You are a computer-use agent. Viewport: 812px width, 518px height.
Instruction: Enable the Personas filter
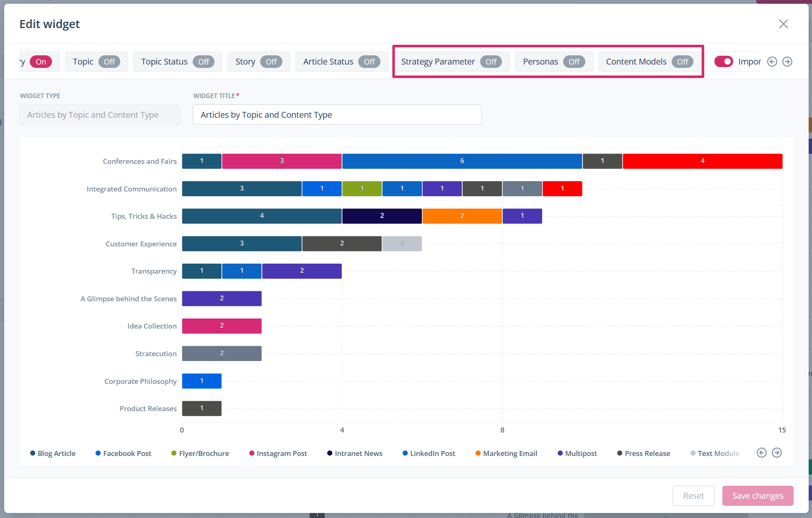pyautogui.click(x=574, y=62)
